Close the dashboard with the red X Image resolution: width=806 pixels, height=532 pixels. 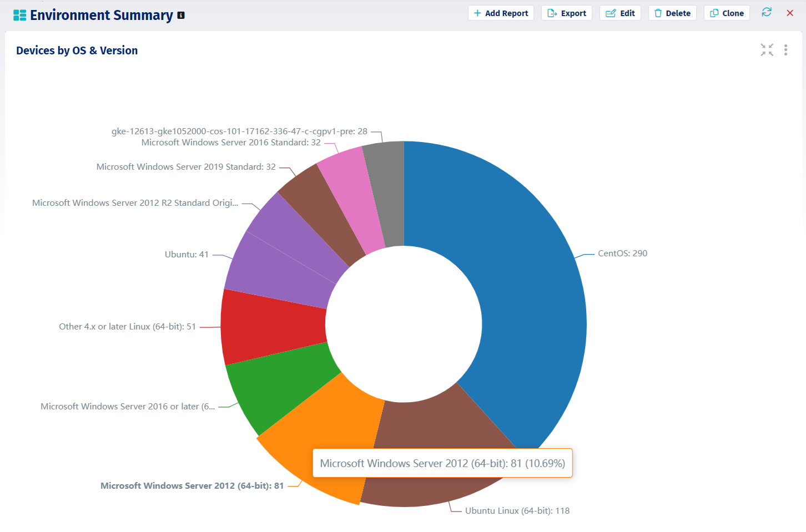pos(790,13)
